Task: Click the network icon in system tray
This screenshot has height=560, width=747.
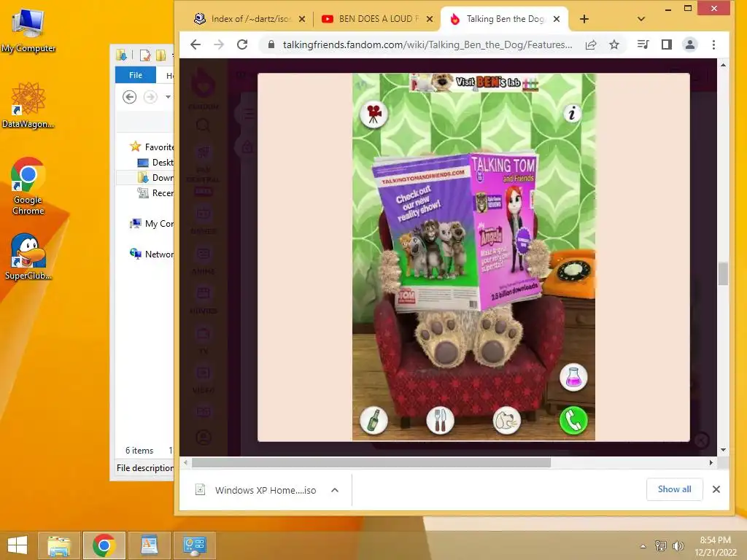Action: tap(661, 546)
